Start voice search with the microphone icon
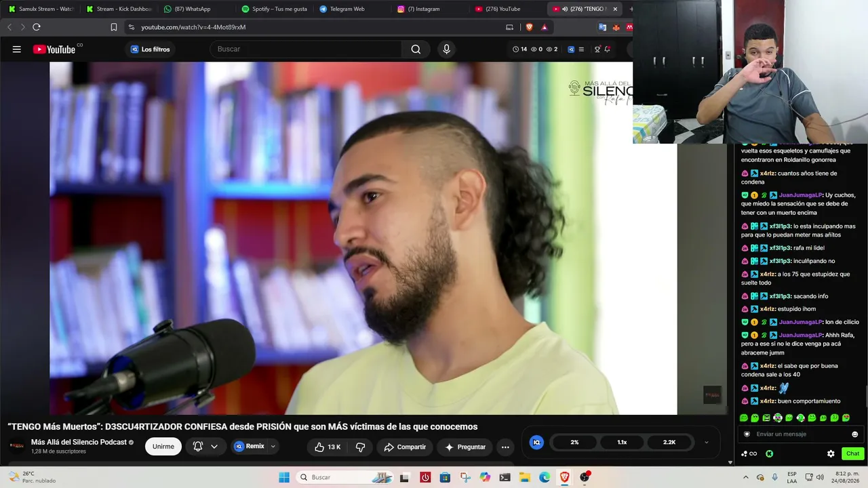Viewport: 868px width, 488px height. pyautogui.click(x=446, y=49)
